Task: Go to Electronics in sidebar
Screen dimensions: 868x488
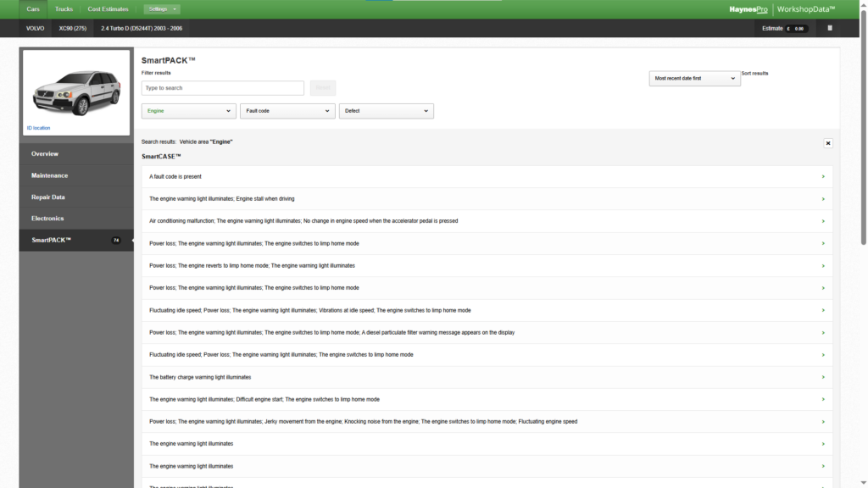Action: [76, 219]
